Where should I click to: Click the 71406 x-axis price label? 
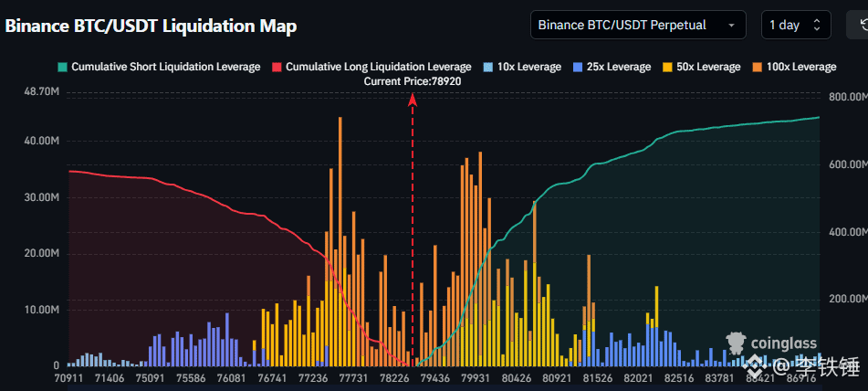tap(110, 379)
